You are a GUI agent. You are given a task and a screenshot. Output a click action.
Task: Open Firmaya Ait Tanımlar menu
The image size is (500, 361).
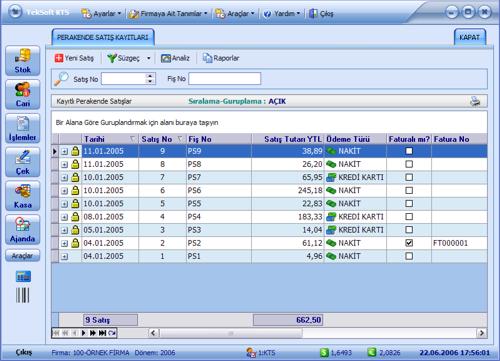(x=168, y=14)
